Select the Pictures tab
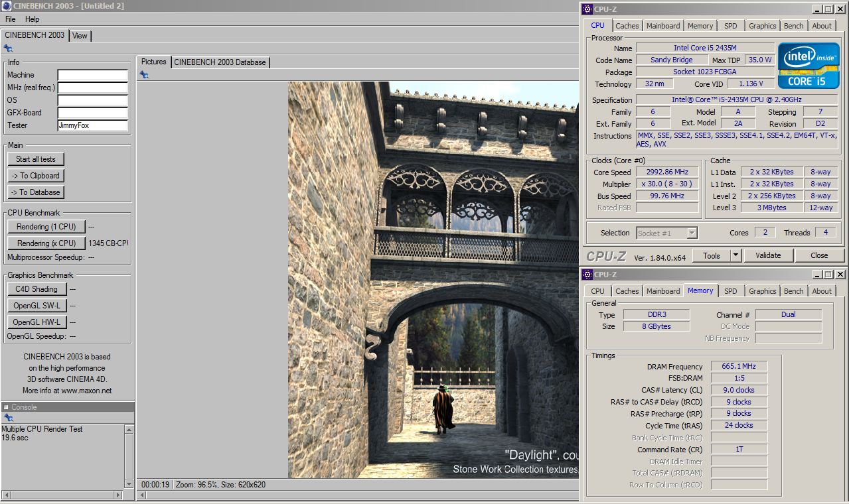 pos(154,62)
